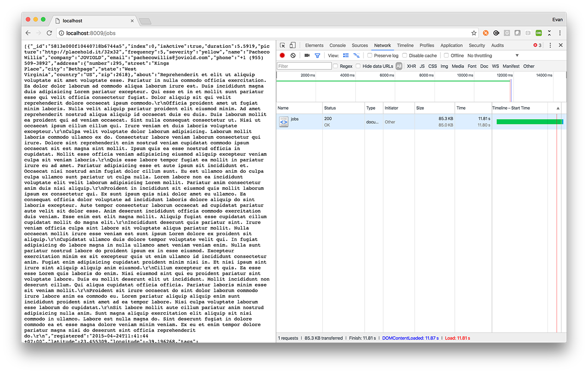Stop recording the network log
The image size is (588, 373).
point(282,56)
